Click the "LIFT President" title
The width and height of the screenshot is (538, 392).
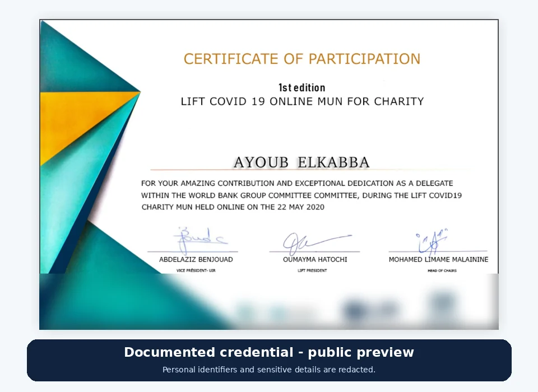(x=312, y=270)
